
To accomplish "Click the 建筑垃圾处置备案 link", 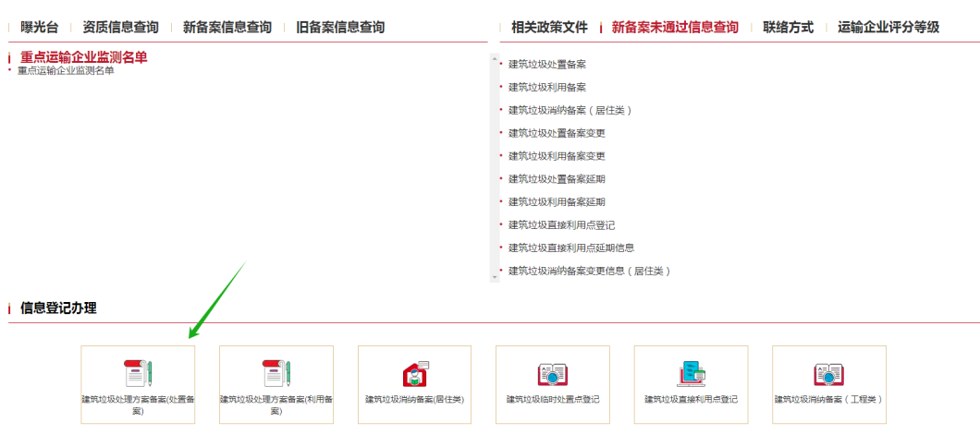I will pyautogui.click(x=547, y=65).
